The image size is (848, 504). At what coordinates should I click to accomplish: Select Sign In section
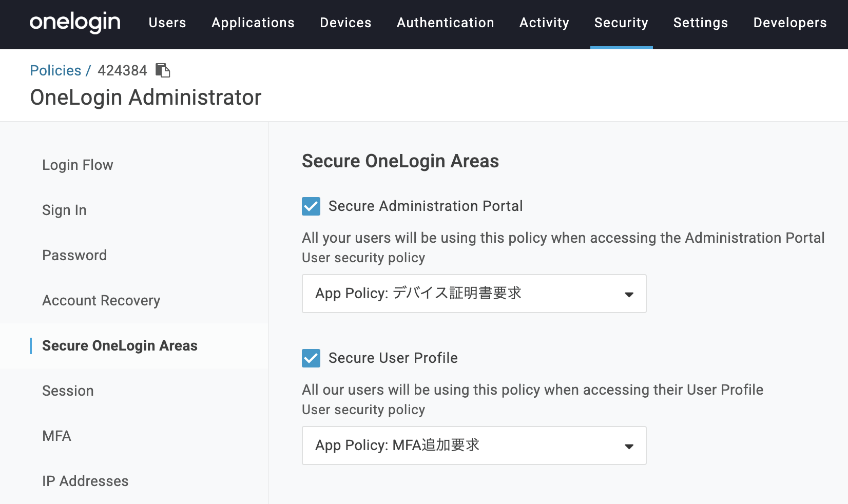pyautogui.click(x=64, y=210)
